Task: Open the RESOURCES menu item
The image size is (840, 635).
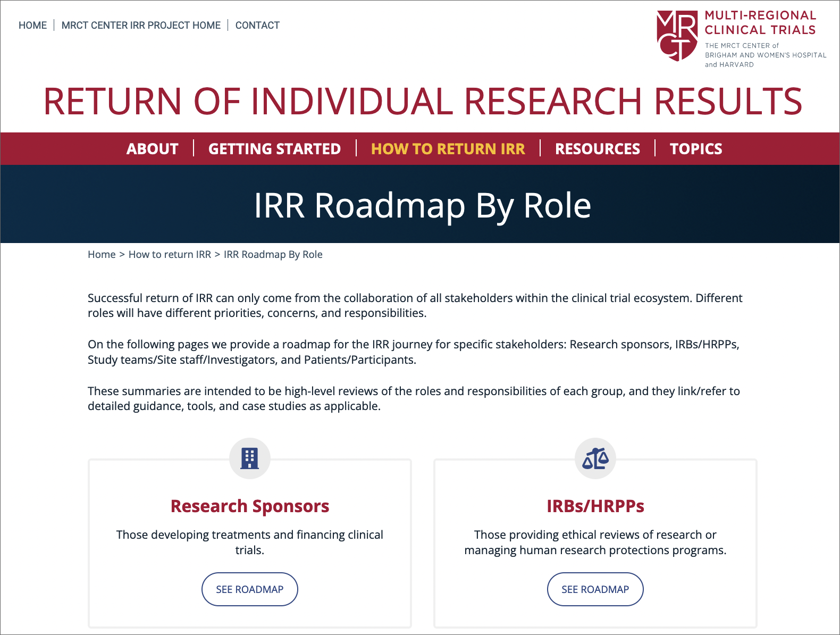Action: (x=597, y=149)
